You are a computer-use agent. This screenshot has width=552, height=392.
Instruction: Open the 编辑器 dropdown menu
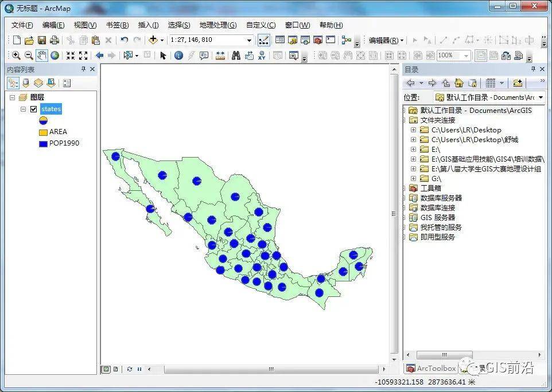(x=386, y=41)
